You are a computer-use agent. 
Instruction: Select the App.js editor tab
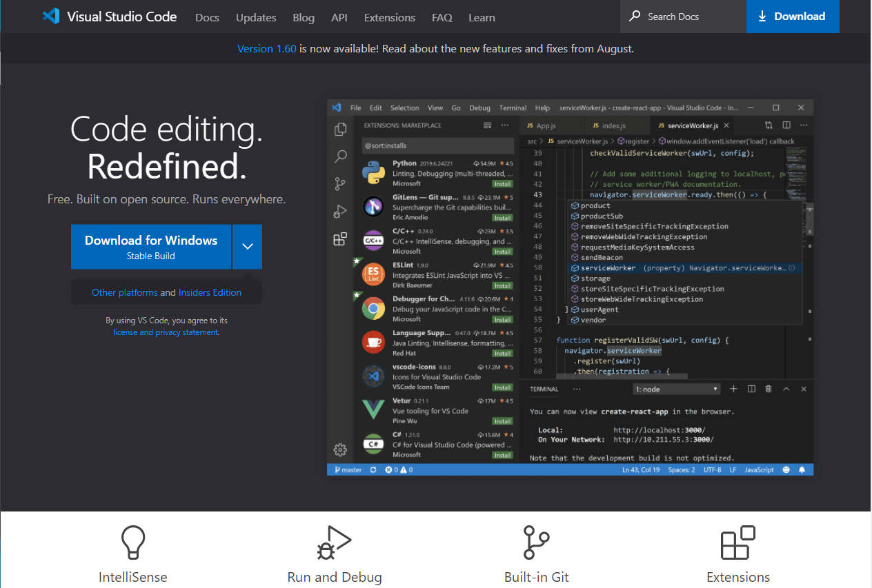coord(551,125)
